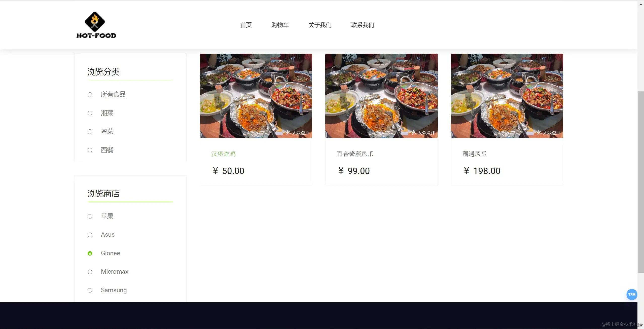Choose the 西餐 radio option
This screenshot has height=329, width=644.
(90, 150)
